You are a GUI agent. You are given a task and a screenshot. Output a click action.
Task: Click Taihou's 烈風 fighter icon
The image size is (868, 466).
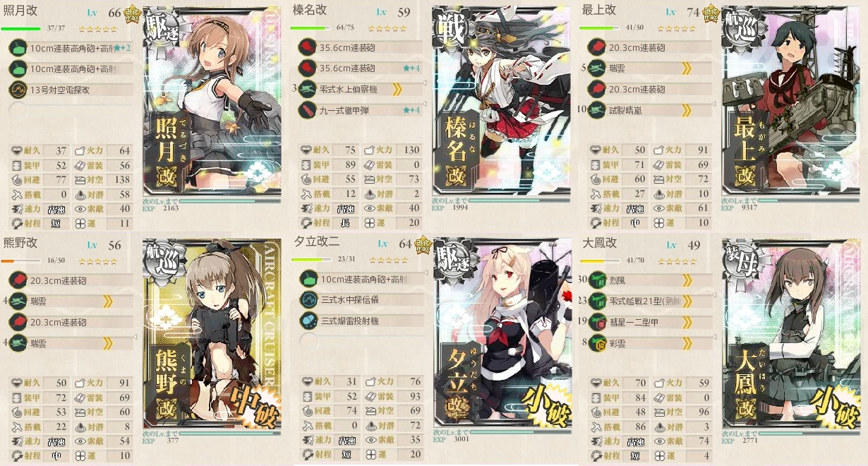(598, 280)
